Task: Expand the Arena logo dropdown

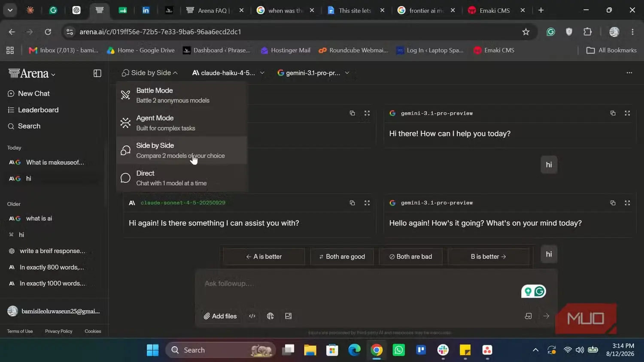Action: coord(32,74)
